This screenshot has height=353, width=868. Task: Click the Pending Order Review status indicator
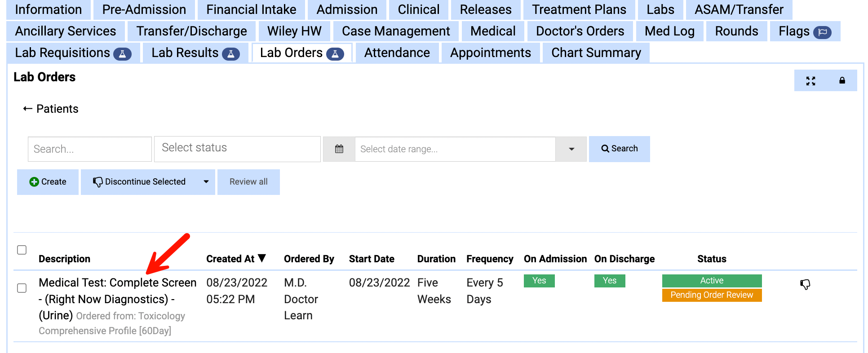pos(712,295)
